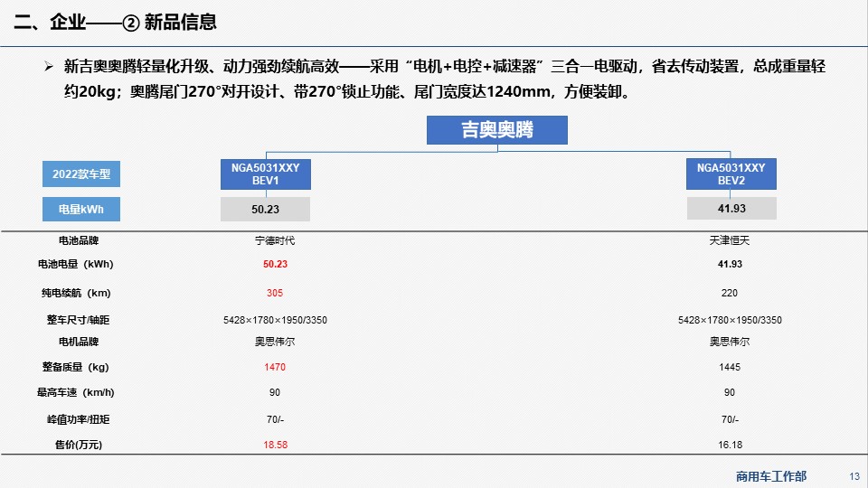
Task: Select BEV1 peak power 70/-
Action: click(275, 420)
